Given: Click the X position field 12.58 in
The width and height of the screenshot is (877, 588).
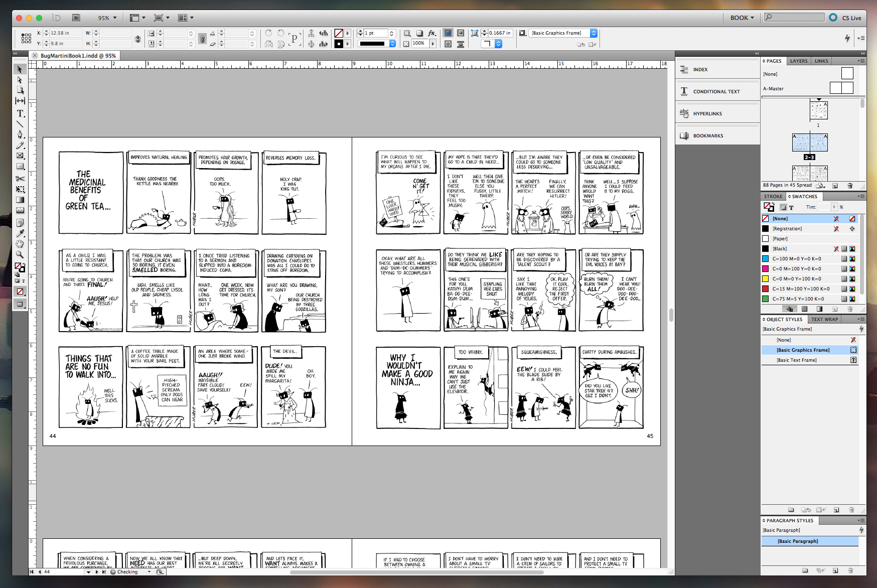Looking at the screenshot, I should pyautogui.click(x=65, y=33).
